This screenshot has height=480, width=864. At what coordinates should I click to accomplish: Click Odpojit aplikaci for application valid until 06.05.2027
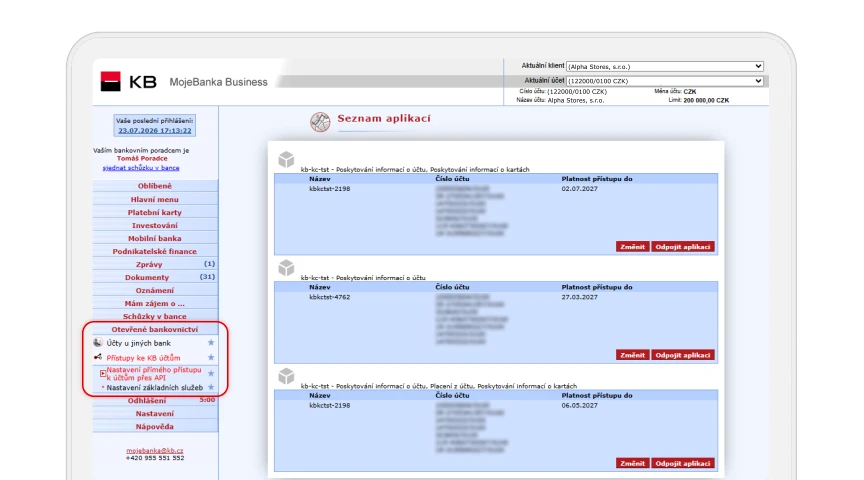[683, 463]
